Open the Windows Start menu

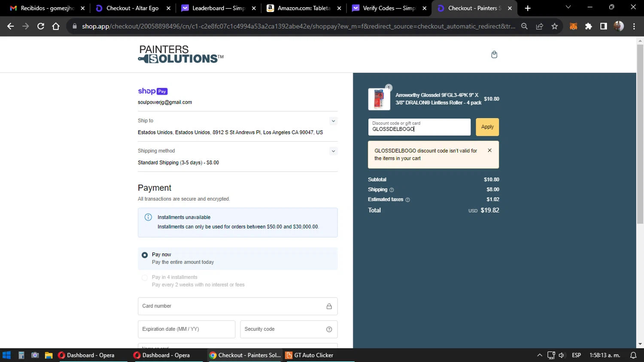pos(6,355)
